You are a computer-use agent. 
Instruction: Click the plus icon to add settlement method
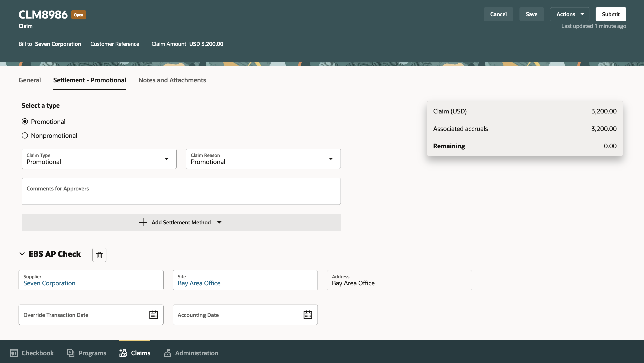143,222
